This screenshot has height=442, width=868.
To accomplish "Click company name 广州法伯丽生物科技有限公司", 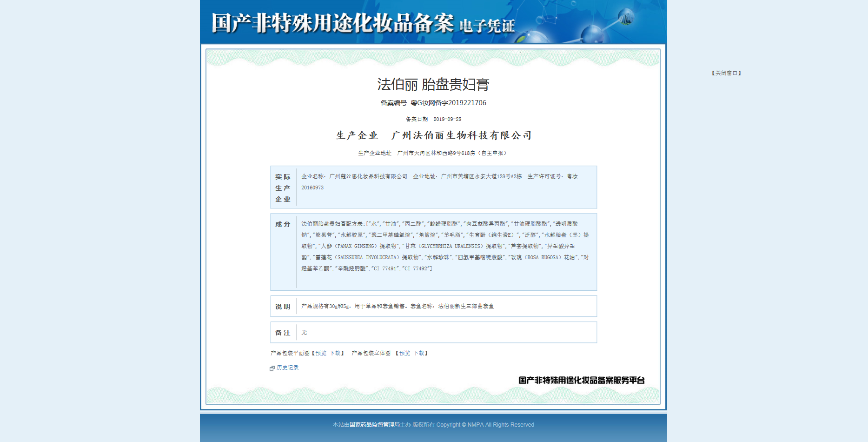I will click(461, 135).
